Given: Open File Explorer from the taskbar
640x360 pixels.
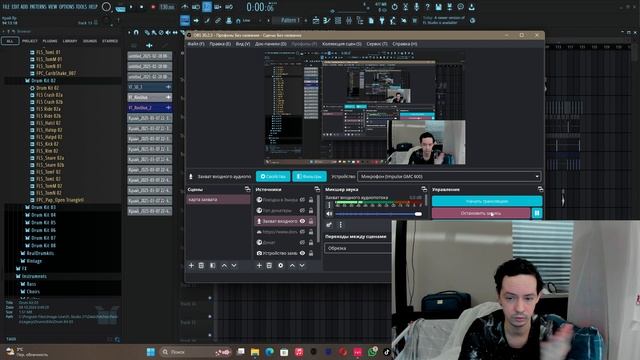Looking at the screenshot, I should 255,352.
